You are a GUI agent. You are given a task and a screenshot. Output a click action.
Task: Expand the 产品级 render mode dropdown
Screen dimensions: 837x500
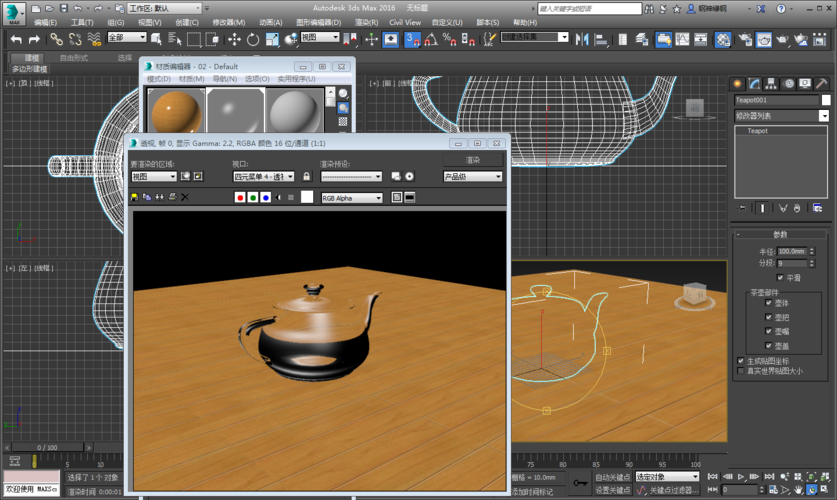472,177
